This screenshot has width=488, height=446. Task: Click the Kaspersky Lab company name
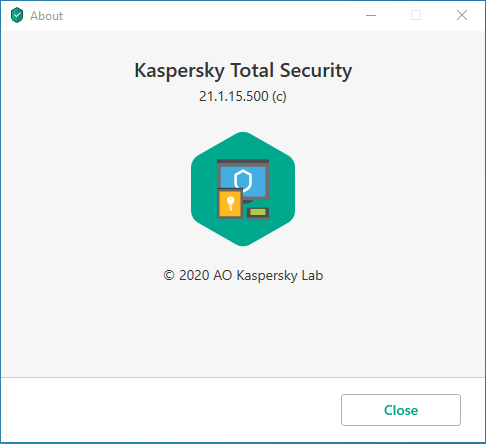[x=280, y=276]
